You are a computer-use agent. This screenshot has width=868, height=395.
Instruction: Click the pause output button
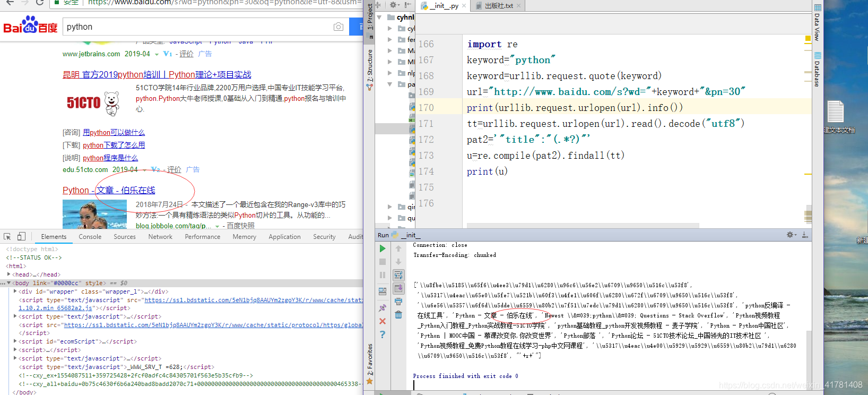pyautogui.click(x=383, y=275)
